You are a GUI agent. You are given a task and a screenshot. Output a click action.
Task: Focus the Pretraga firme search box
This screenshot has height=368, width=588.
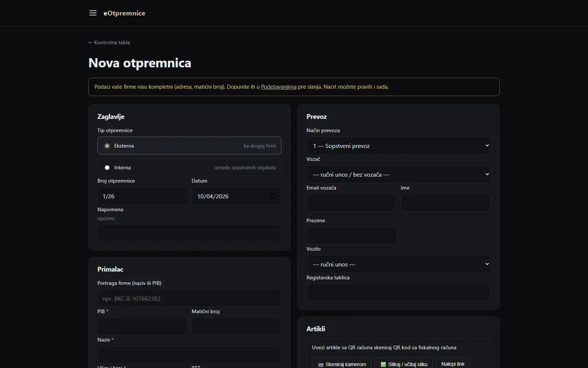click(x=189, y=298)
